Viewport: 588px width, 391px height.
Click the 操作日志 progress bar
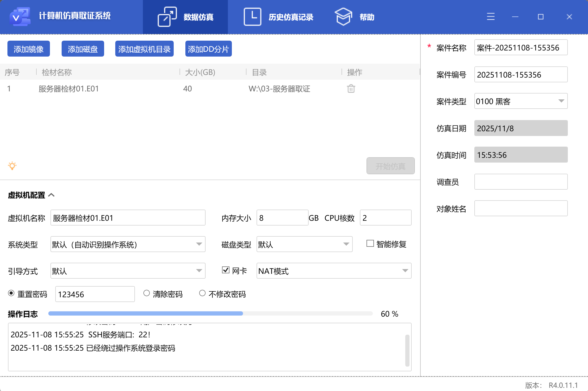tap(210, 314)
